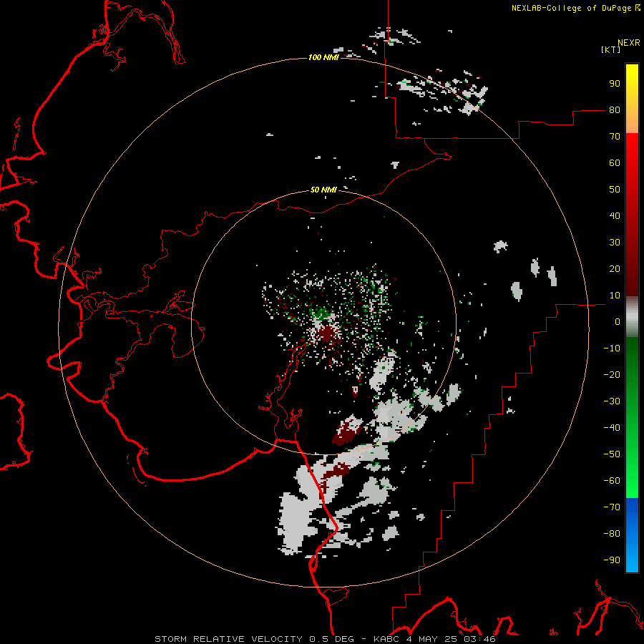Click the 03:46 timestamp in the caption
This screenshot has width=644, height=644.
(479, 639)
